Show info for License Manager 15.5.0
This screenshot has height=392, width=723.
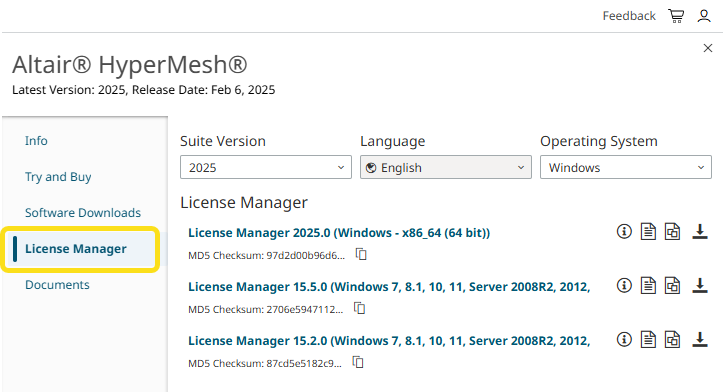(624, 285)
